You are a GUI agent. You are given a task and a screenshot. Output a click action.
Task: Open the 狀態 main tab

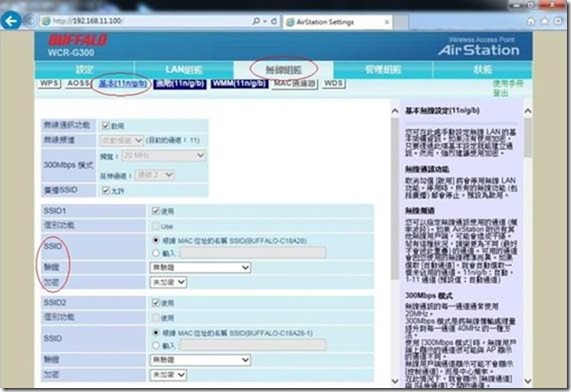point(483,70)
